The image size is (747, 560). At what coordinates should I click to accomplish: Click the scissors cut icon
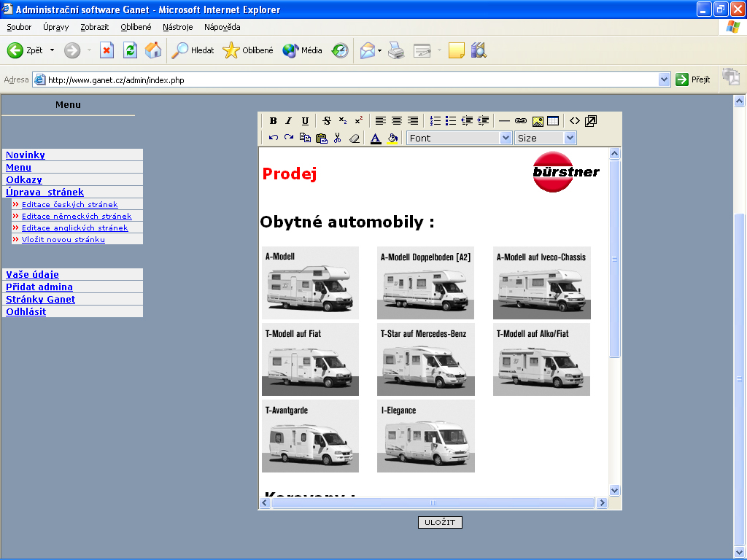[337, 138]
